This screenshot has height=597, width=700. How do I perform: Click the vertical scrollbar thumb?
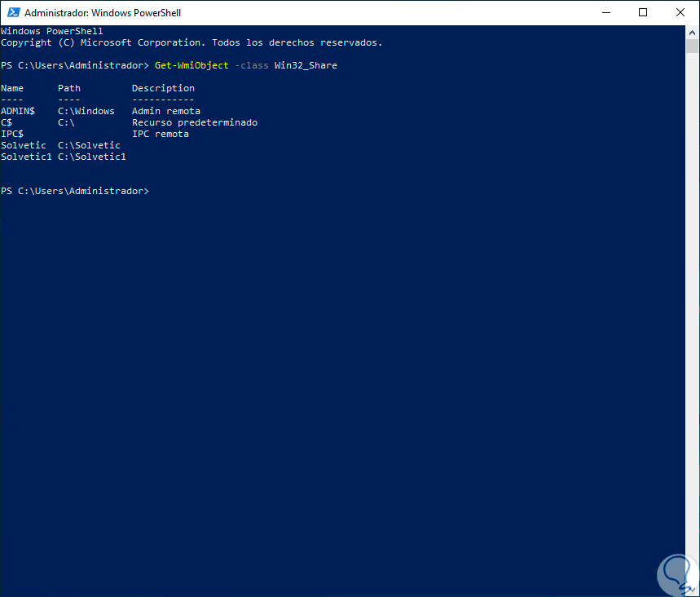coord(693,46)
